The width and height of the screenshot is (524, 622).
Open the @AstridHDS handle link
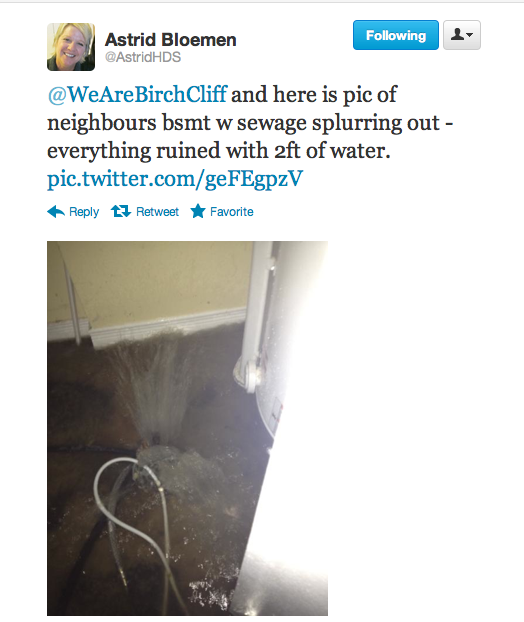[143, 57]
